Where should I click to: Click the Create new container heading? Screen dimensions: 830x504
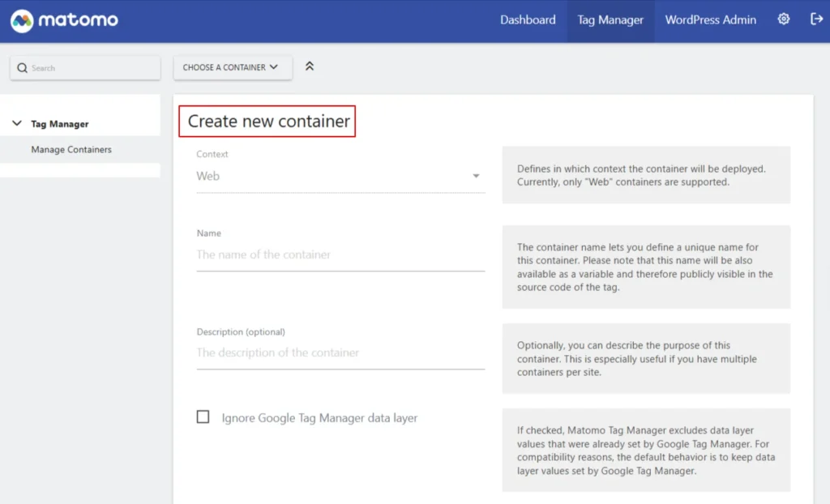(268, 122)
